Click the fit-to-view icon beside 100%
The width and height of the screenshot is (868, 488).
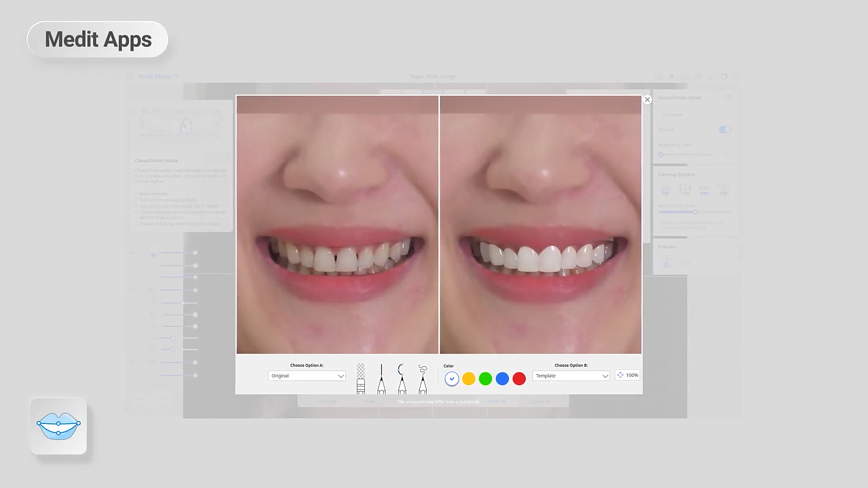(620, 375)
